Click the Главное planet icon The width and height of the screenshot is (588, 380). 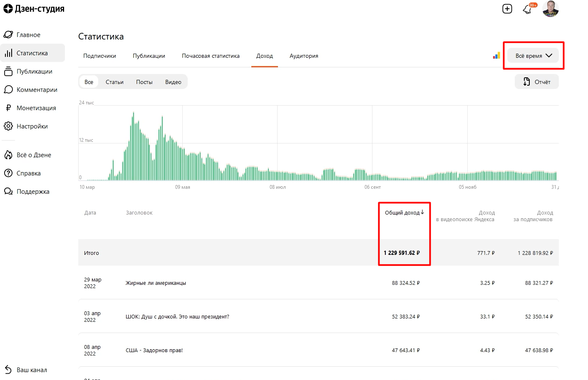point(8,35)
